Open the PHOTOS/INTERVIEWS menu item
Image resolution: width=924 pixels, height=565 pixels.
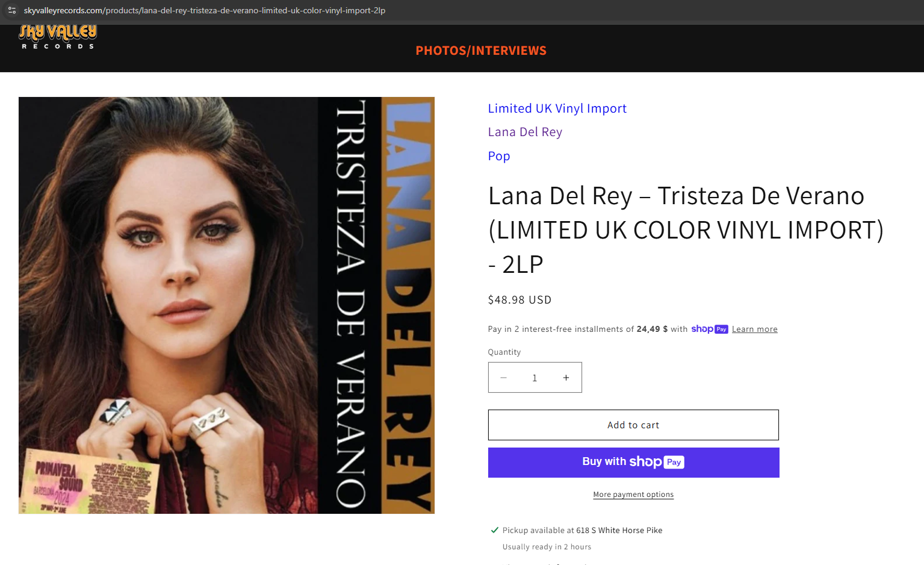pos(481,51)
